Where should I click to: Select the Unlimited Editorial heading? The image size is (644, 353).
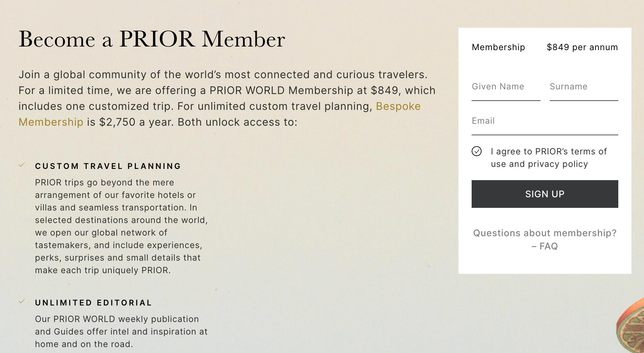click(94, 303)
